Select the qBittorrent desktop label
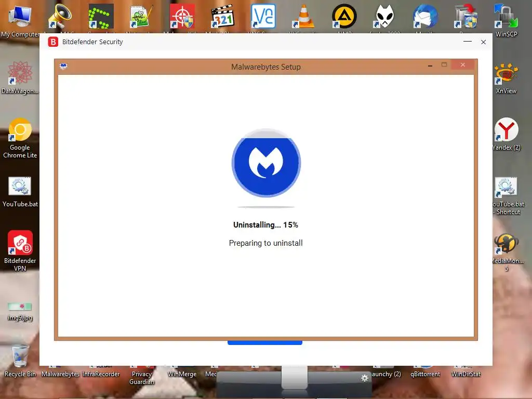Viewport: 532px width, 399px height. click(x=425, y=374)
